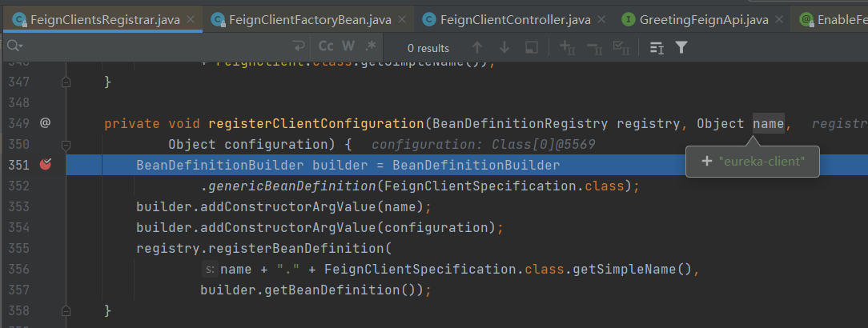Switch to FeignClientController.java tab
Image resolution: width=868 pixels, height=328 pixels.
516,20
